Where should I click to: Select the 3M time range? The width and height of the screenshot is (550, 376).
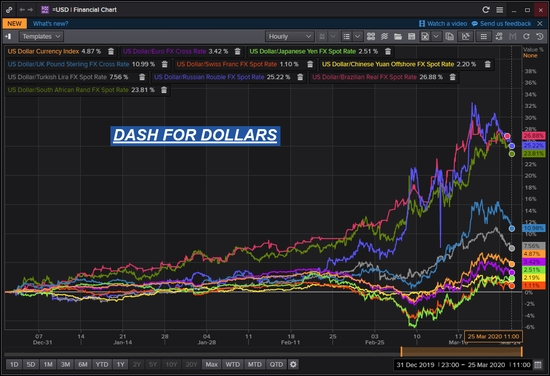coord(66,364)
